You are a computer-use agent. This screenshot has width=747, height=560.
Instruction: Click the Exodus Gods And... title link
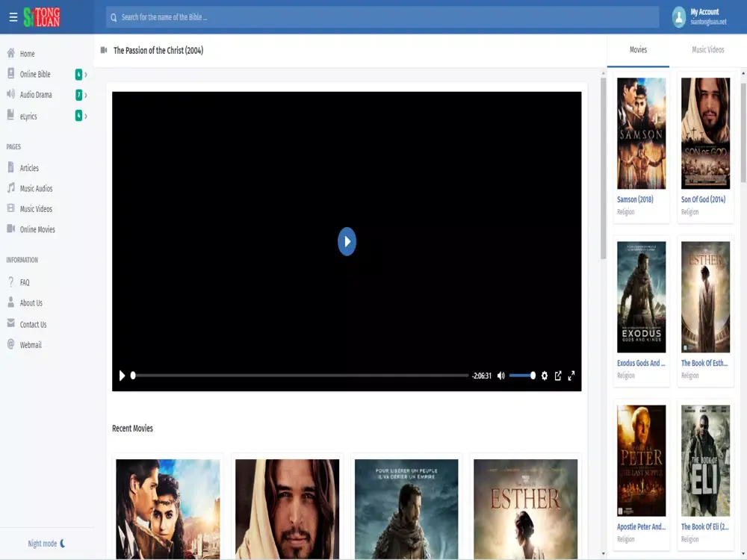pyautogui.click(x=641, y=364)
